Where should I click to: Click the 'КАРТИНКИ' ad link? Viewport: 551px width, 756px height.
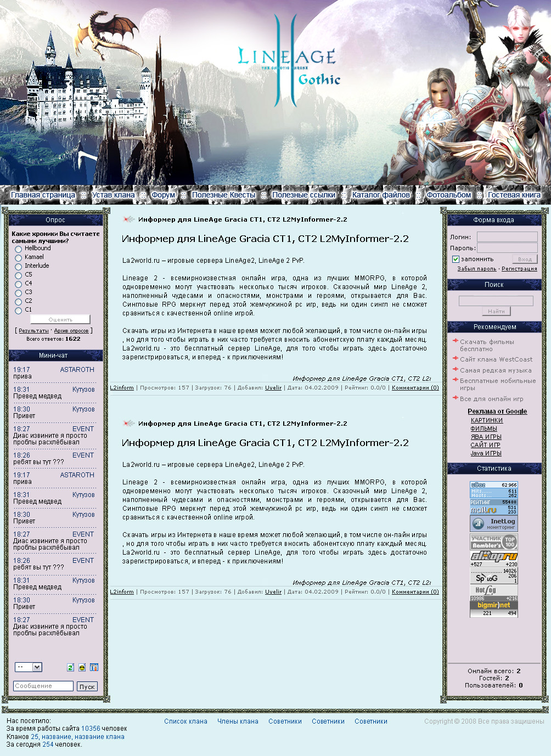[x=487, y=420]
